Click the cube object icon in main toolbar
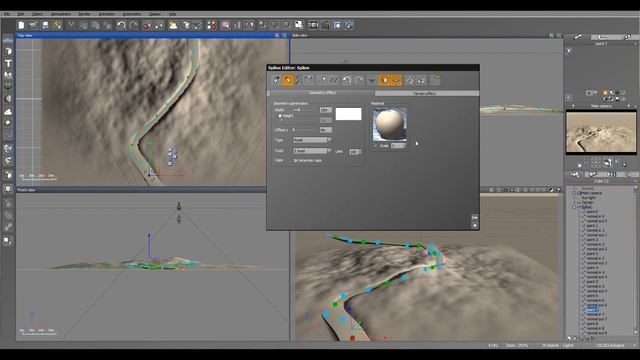This screenshot has width=640, height=360. click(185, 25)
